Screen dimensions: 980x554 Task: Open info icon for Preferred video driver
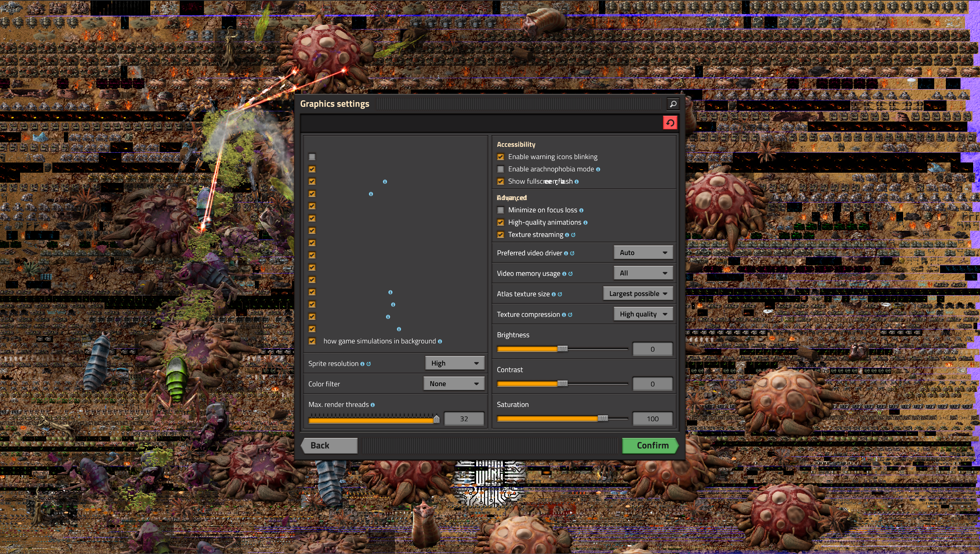point(566,253)
